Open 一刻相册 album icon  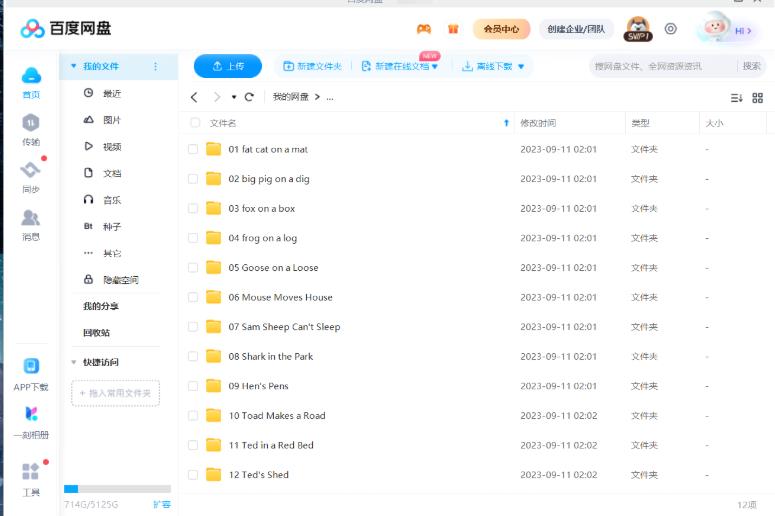click(x=31, y=414)
